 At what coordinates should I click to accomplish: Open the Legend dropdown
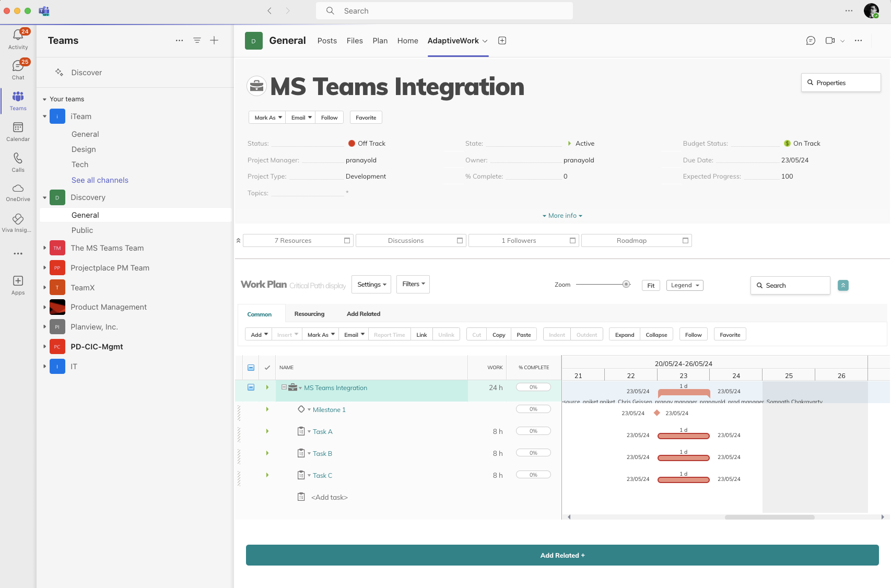685,285
